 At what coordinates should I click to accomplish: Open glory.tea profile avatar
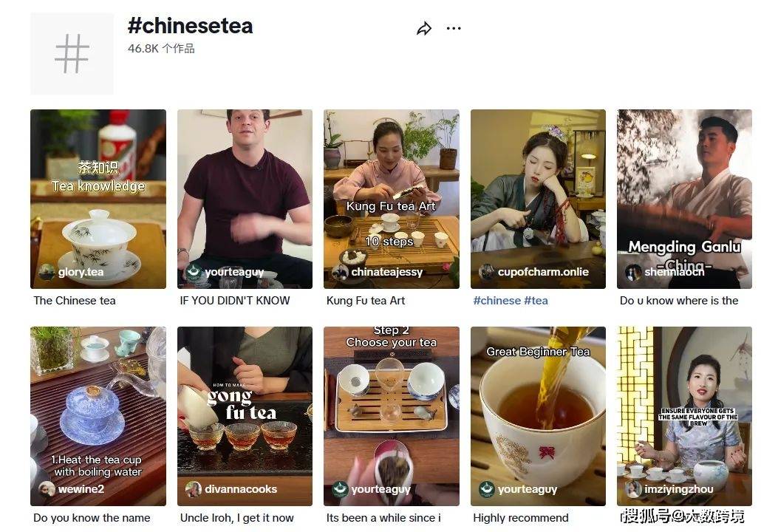tap(47, 272)
